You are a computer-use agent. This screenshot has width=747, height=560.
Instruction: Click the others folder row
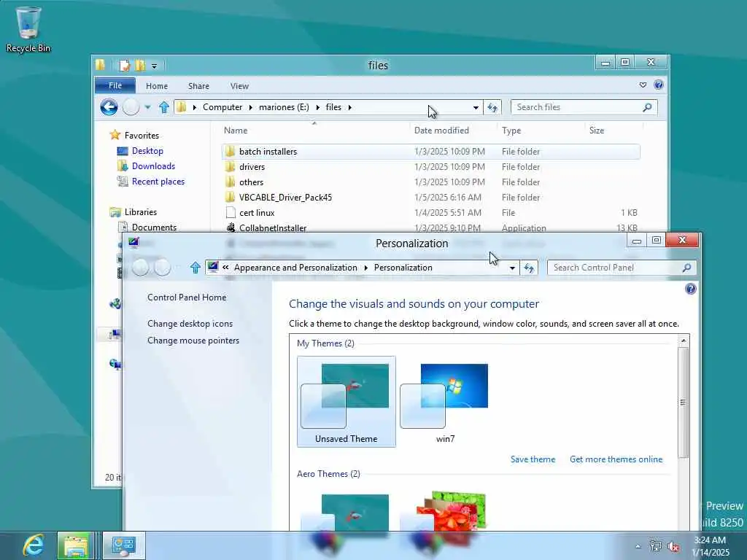tap(430, 182)
